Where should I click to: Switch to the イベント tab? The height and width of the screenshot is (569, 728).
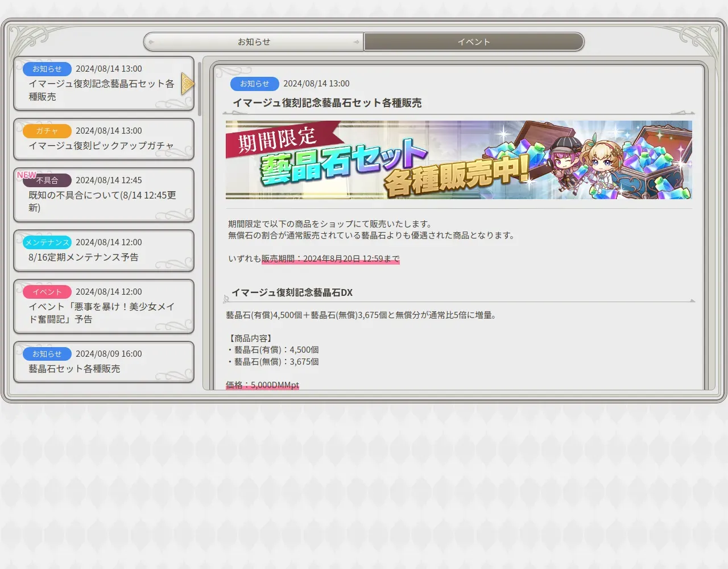tap(474, 42)
